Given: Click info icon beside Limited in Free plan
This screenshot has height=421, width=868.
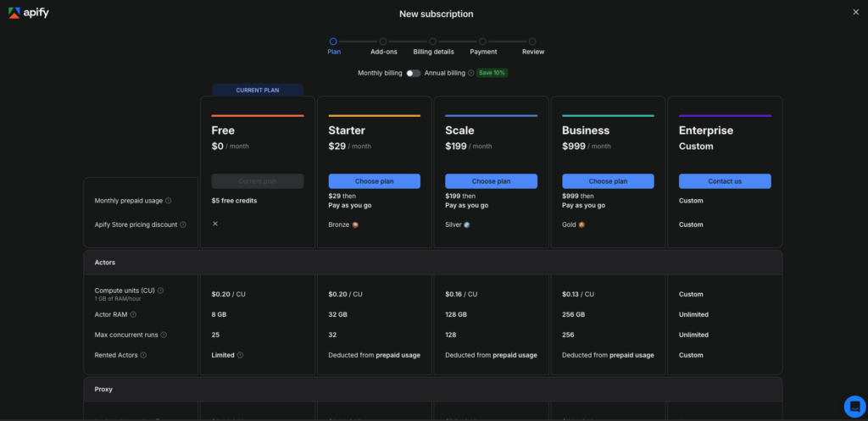Looking at the screenshot, I should tap(240, 355).
